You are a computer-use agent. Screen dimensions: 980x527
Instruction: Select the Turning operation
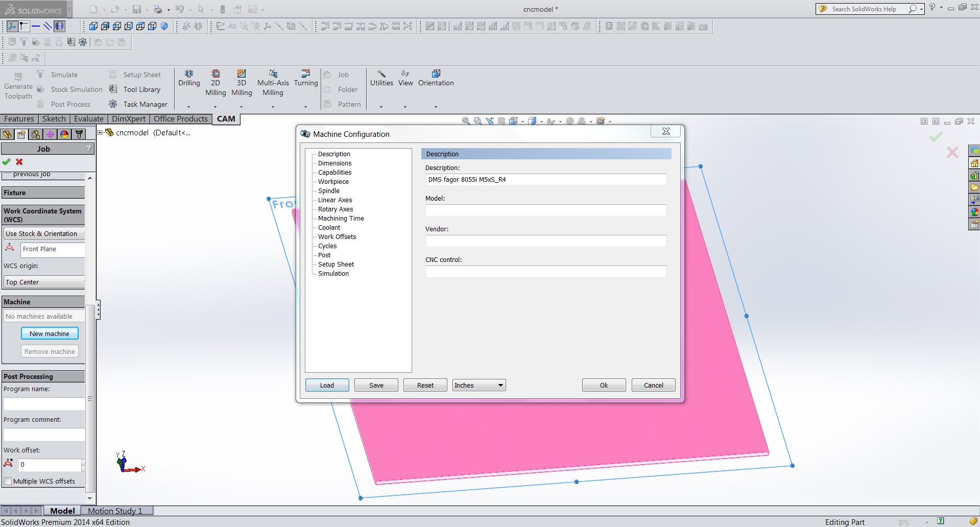pyautogui.click(x=305, y=82)
